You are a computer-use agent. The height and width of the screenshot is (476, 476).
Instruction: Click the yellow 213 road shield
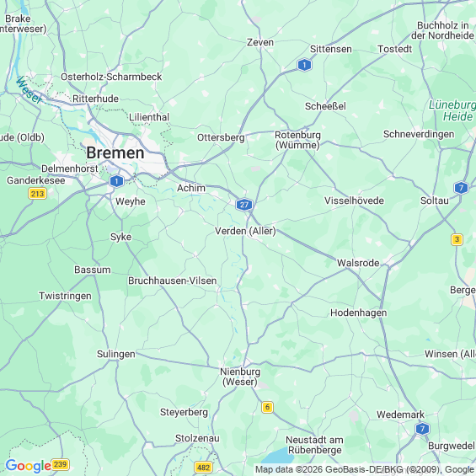pos(37,194)
